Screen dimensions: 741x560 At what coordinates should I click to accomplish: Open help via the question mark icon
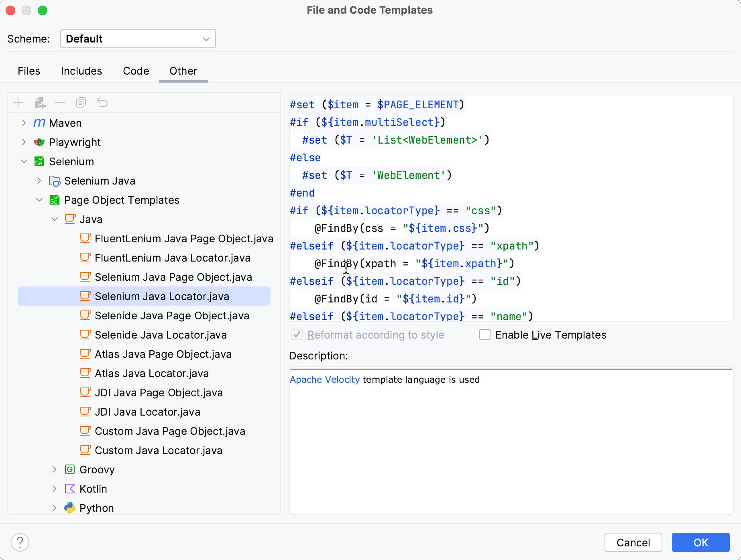tap(20, 542)
